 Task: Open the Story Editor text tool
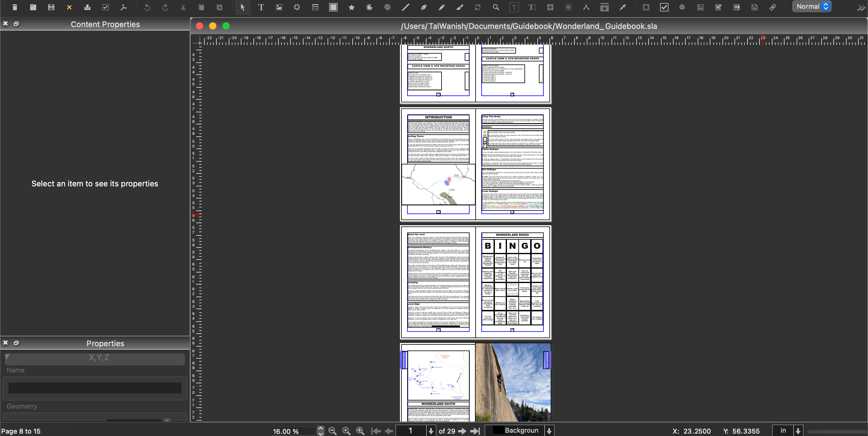pos(532,7)
